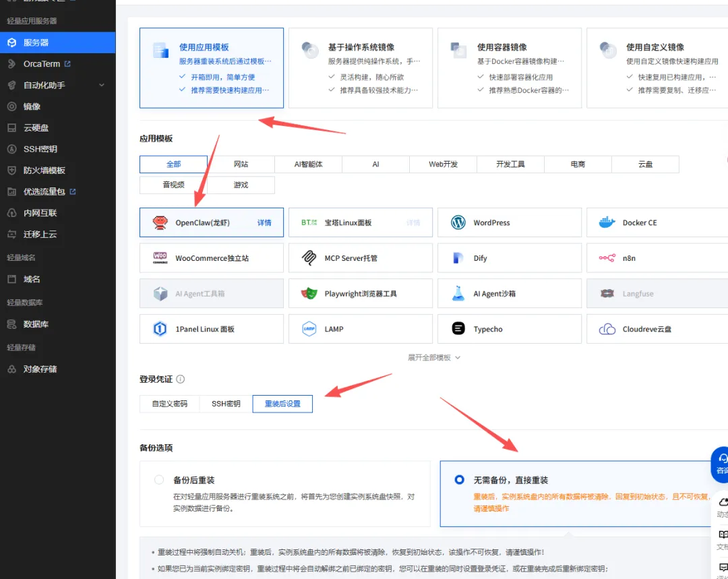Click the SSH密钥 sidebar icon
Viewport: 728px width, 579px height.
coord(12,149)
